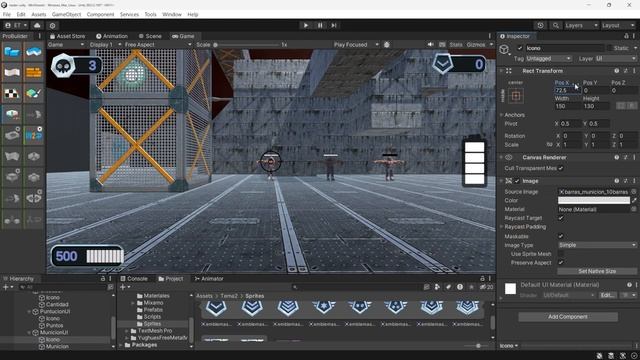Open the Layers dropdown in top toolbar
Image resolution: width=640 pixels, height=360 pixels.
click(x=581, y=25)
